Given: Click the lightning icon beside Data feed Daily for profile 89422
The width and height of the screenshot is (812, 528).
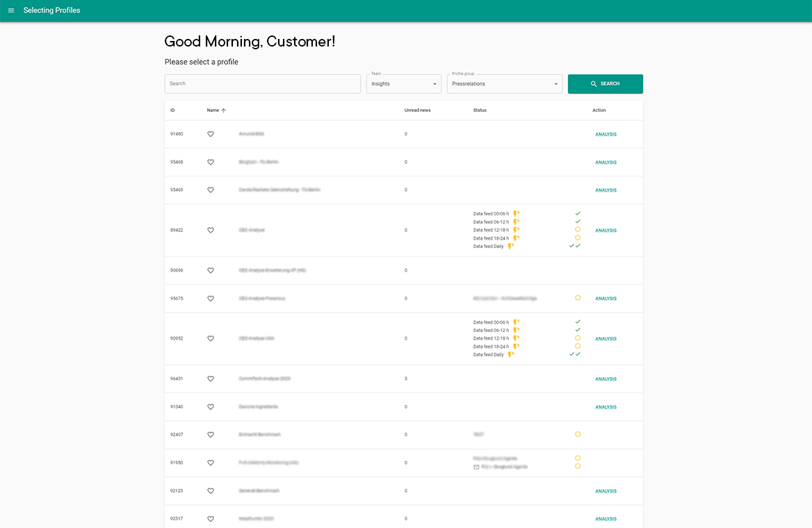Looking at the screenshot, I should [x=511, y=246].
